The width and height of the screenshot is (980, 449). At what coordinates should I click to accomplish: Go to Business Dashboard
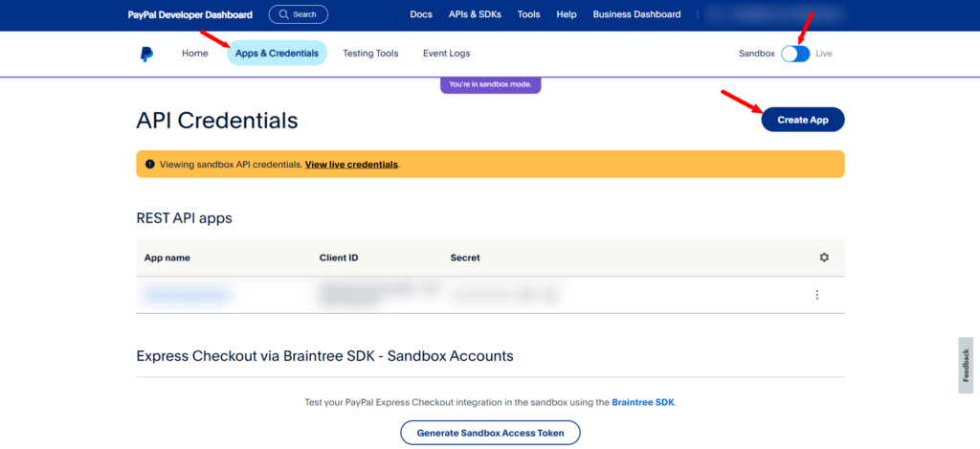coord(636,14)
